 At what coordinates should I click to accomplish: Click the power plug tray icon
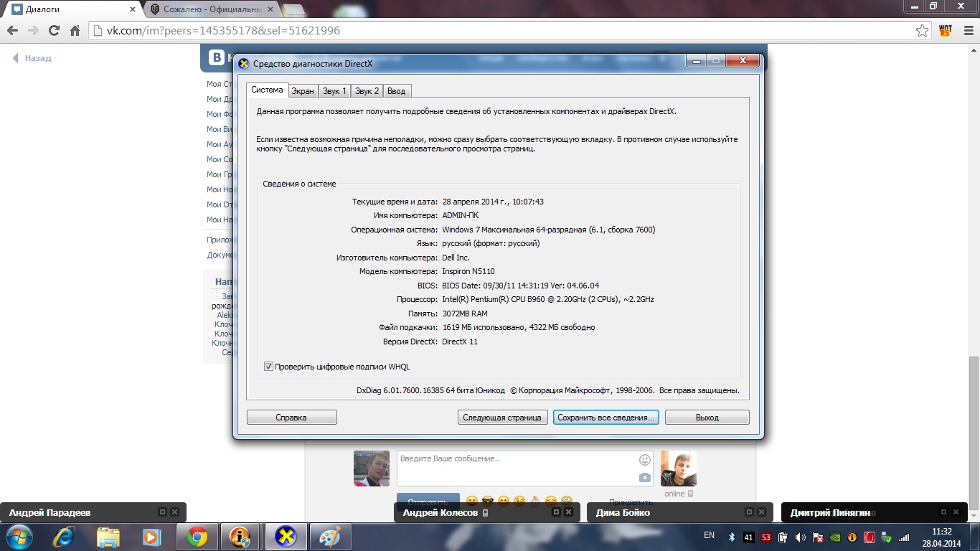click(x=783, y=537)
